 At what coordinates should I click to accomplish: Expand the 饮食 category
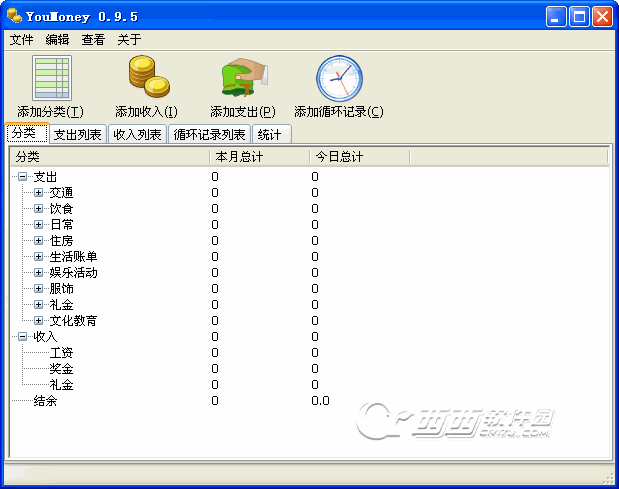pos(38,209)
